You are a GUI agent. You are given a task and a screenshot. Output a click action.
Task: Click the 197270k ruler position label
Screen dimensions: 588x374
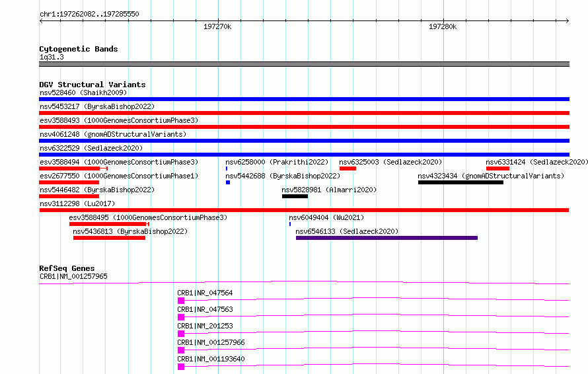217,26
